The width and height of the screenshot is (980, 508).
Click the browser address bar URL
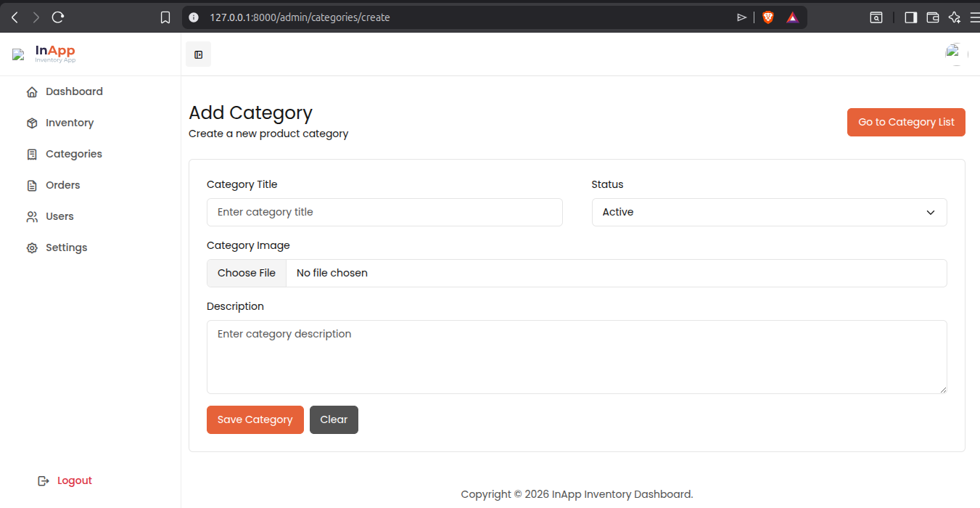300,17
